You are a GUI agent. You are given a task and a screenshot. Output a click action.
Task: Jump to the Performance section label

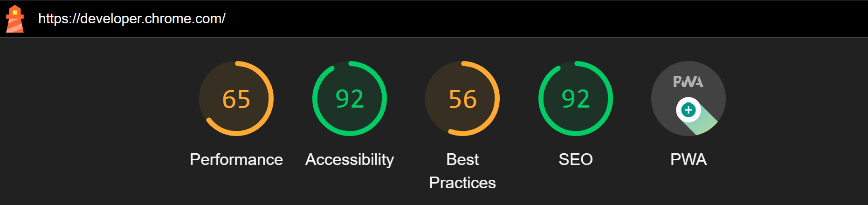pos(236,159)
